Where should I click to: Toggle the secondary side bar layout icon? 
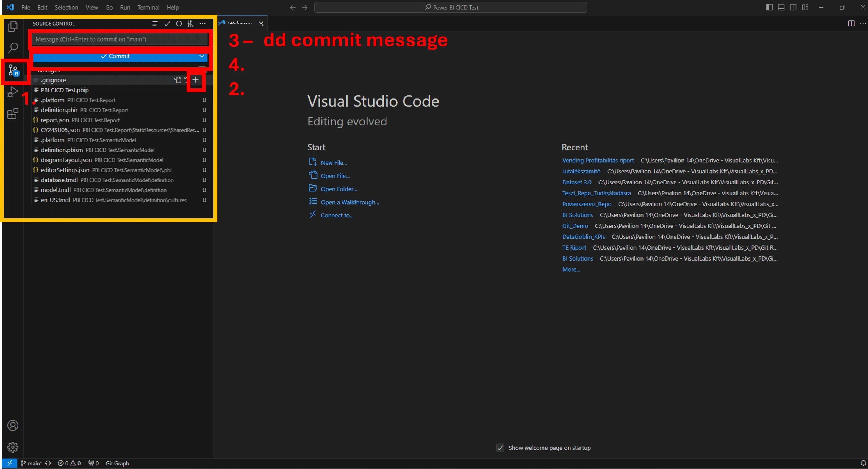pos(793,7)
